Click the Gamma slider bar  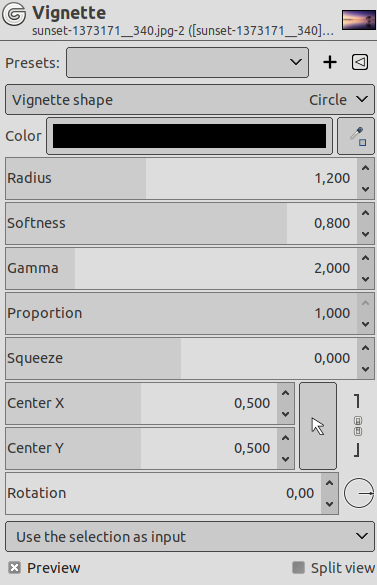tap(181, 268)
